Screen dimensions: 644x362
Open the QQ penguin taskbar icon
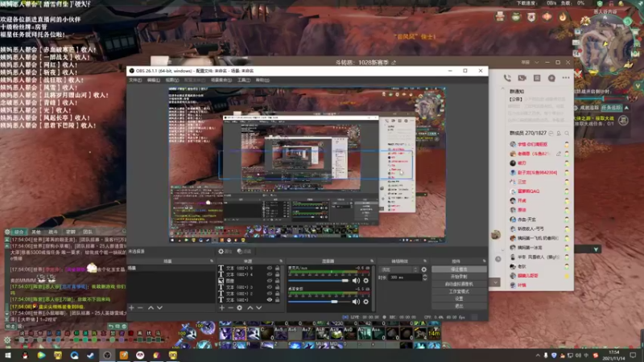25,355
